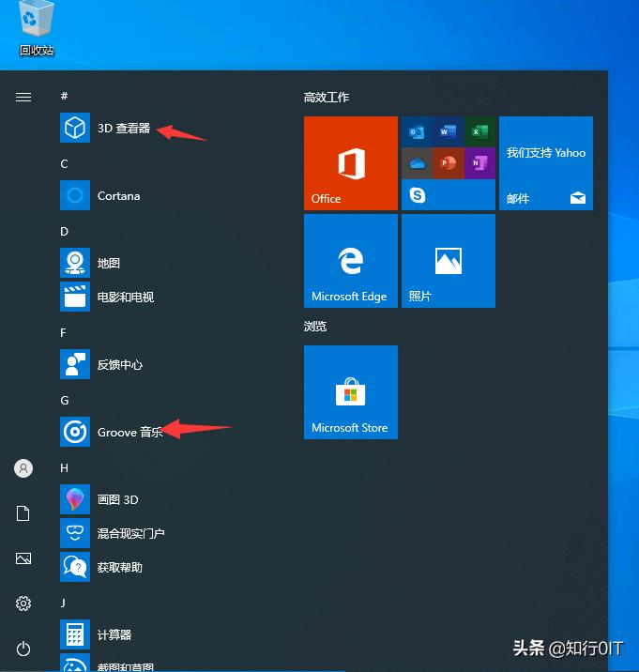Viewport: 639px width, 672px height.
Task: Open the Calculator (计算器) icon
Action: [75, 634]
